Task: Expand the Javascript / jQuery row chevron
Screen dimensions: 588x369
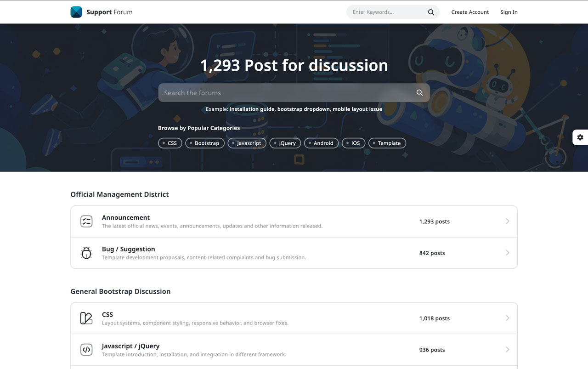Action: click(507, 350)
